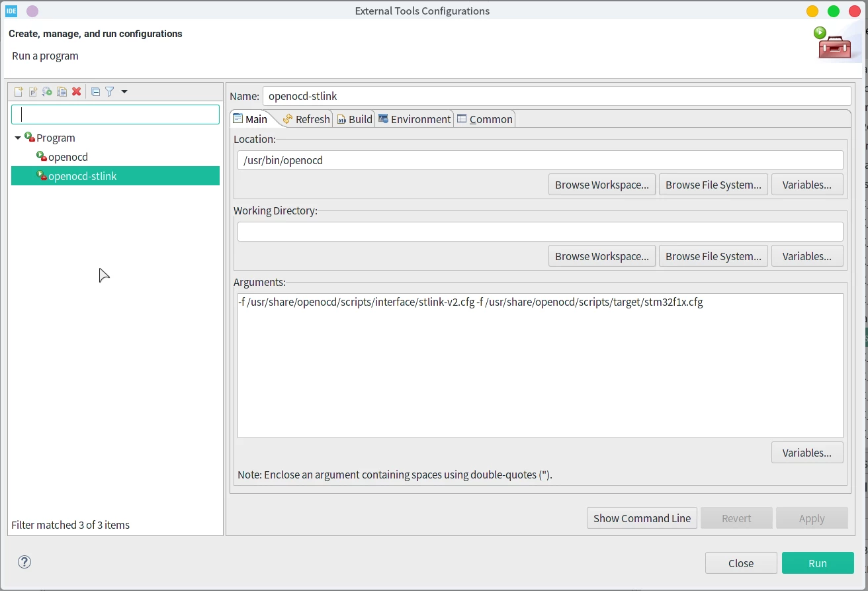
Task: Click the Program node icon
Action: coord(30,138)
